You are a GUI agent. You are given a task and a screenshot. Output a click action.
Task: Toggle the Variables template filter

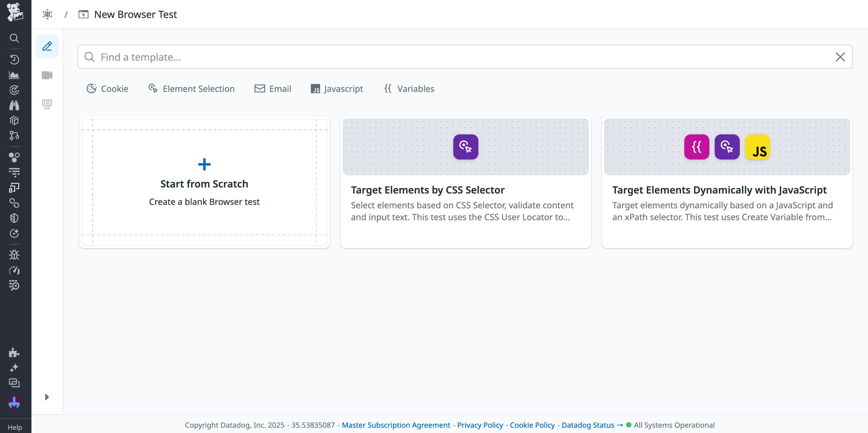click(409, 88)
